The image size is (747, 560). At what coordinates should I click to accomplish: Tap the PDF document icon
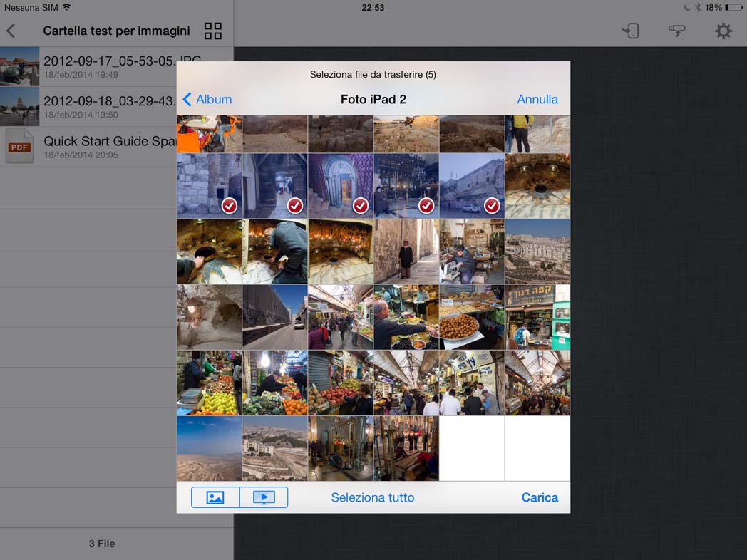19,147
